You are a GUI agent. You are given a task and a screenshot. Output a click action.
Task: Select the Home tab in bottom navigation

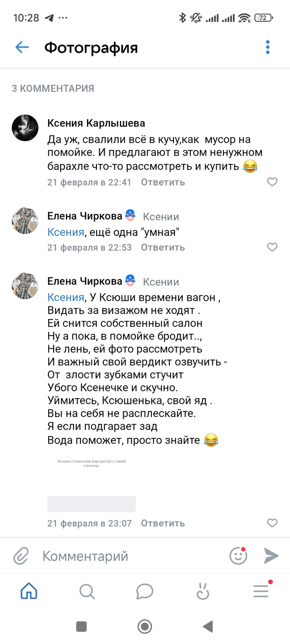coord(29,591)
